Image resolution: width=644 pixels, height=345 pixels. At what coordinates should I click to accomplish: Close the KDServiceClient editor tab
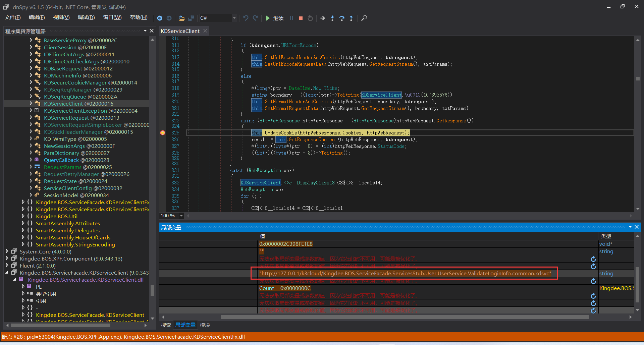click(205, 31)
